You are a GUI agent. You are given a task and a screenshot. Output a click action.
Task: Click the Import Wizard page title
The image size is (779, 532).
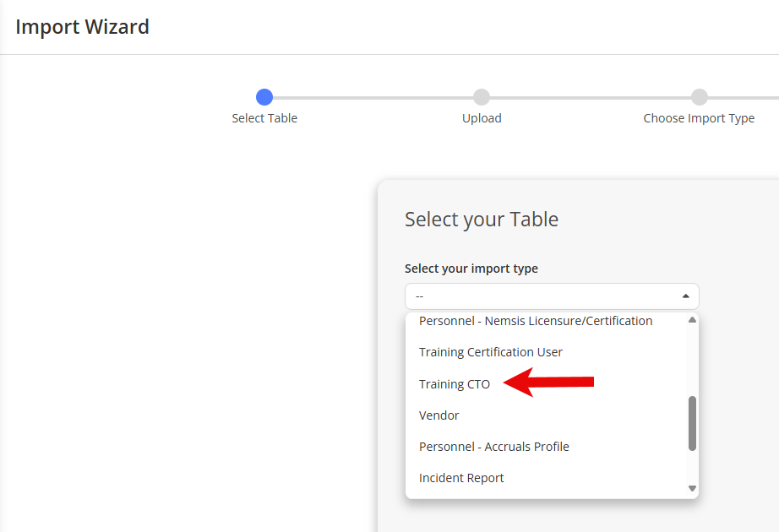(83, 27)
